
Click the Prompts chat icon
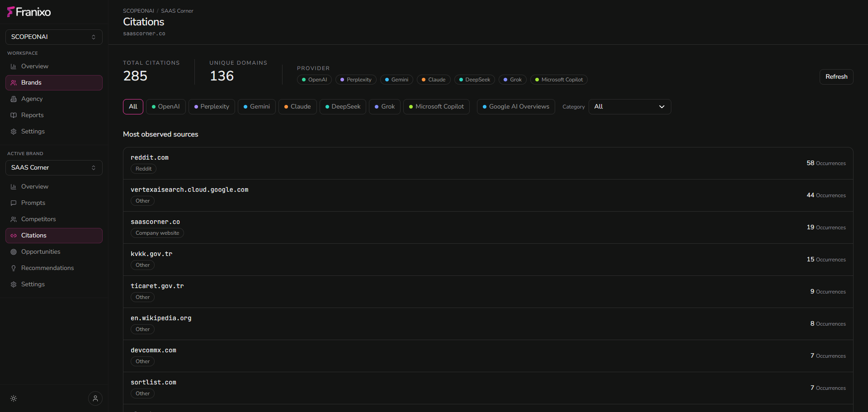(14, 203)
